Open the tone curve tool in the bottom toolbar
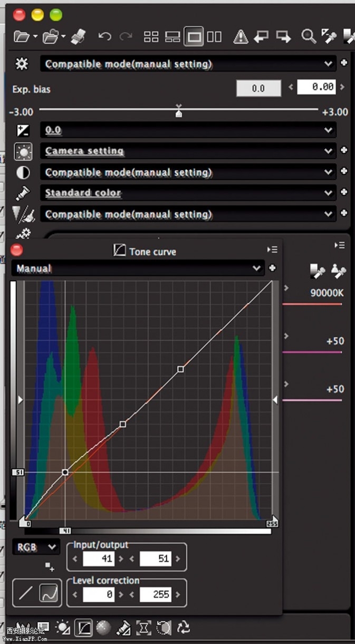Screen dimensions: 355x644 coord(84,627)
